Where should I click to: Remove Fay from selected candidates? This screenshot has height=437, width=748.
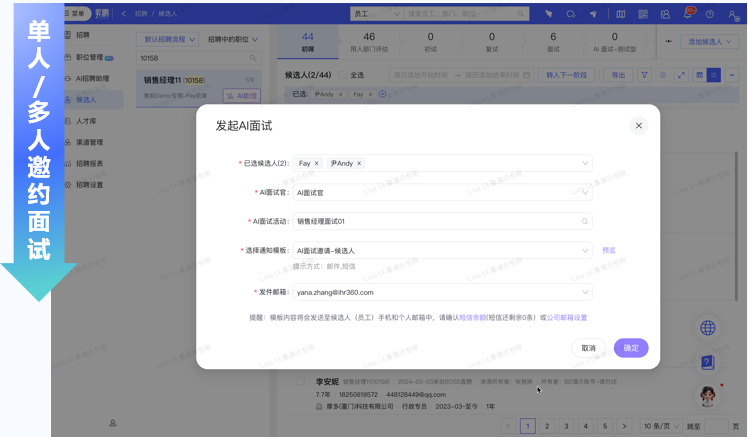point(316,163)
